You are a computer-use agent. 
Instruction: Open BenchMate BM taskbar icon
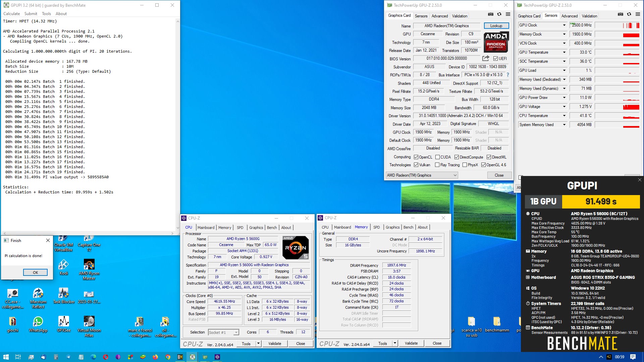pos(180,357)
